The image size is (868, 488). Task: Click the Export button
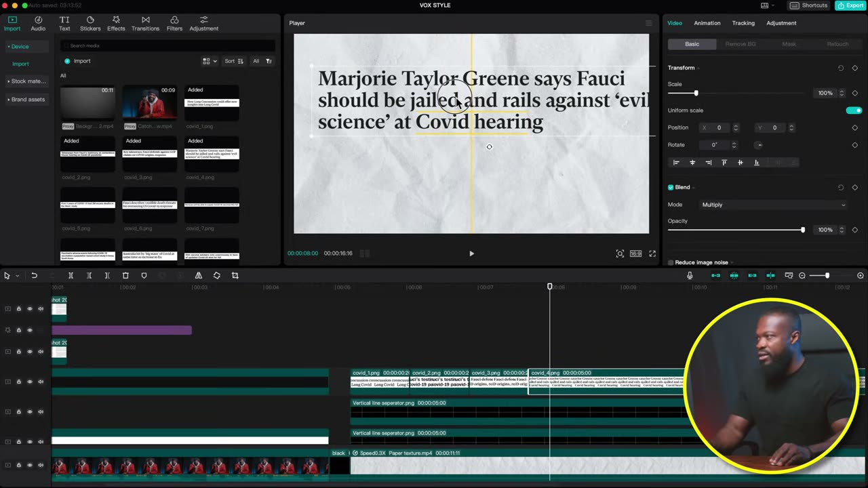[850, 5]
